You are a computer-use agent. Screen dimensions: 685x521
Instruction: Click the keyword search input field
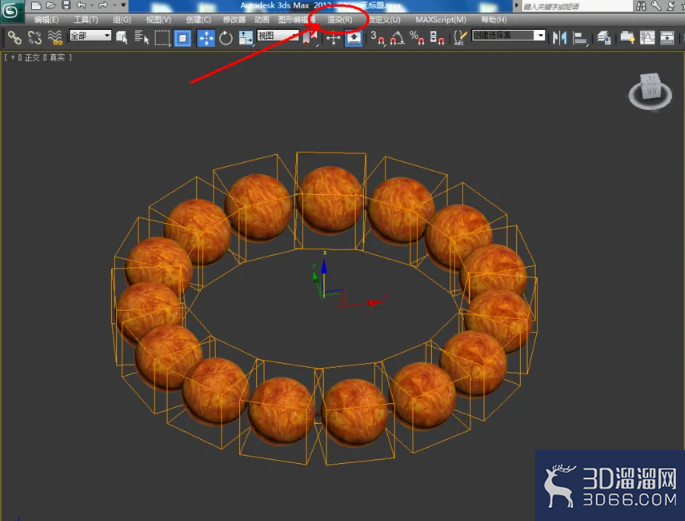(x=577, y=6)
